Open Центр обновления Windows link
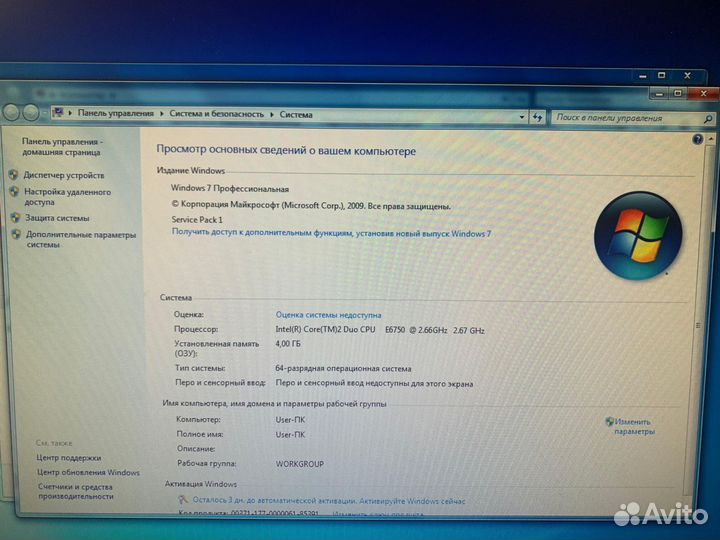The height and width of the screenshot is (540, 720). (x=88, y=472)
